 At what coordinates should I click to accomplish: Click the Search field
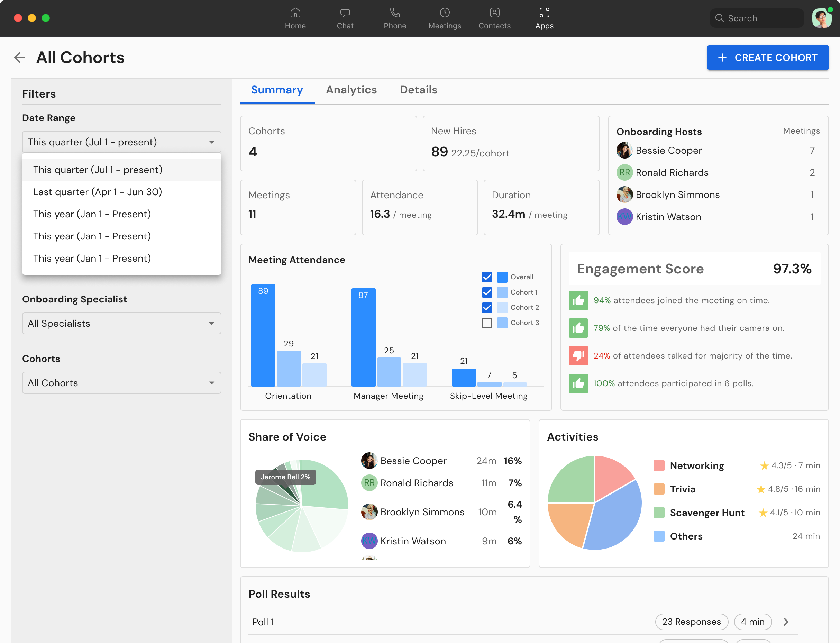point(757,18)
